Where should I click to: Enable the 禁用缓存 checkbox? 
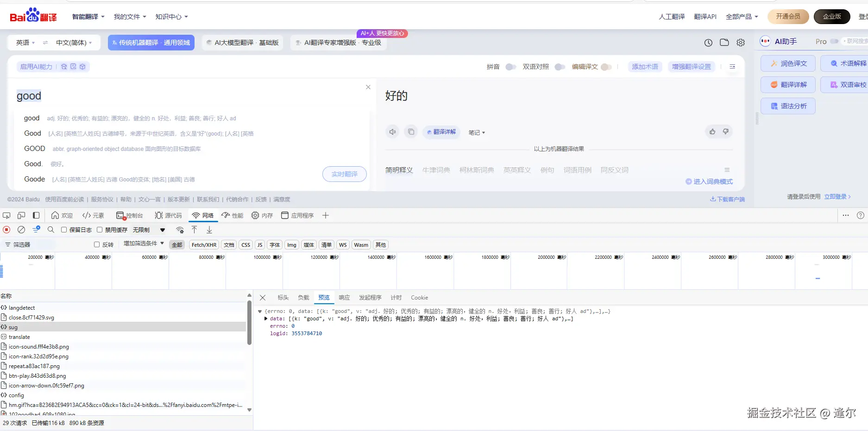click(100, 229)
